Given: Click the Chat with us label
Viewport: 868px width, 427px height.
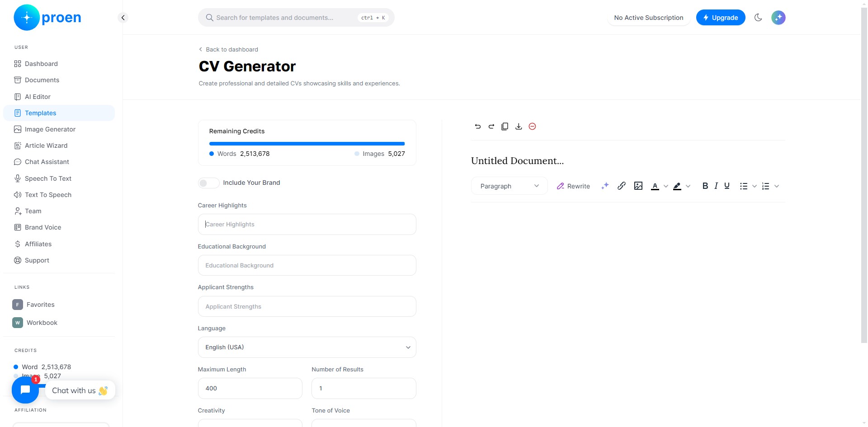Looking at the screenshot, I should (x=80, y=390).
